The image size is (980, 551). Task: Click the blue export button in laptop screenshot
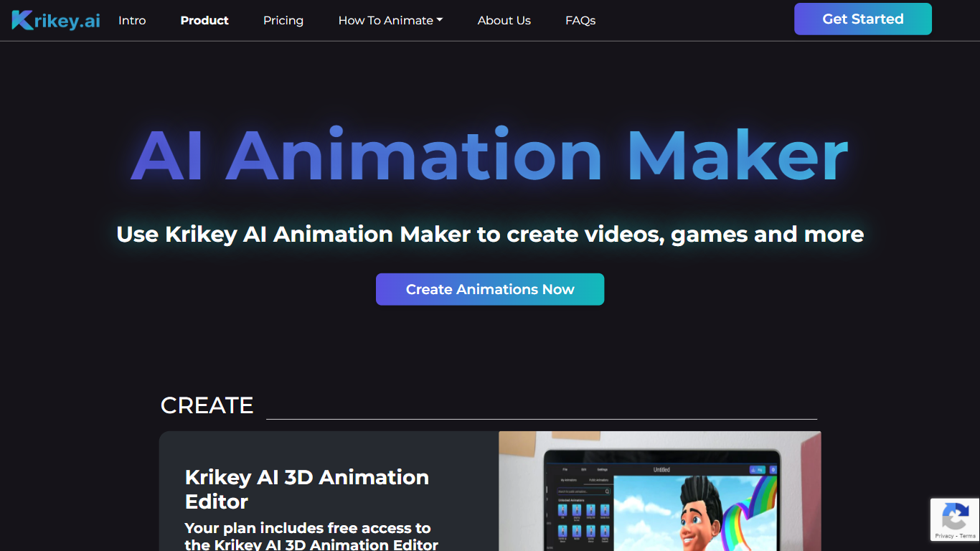tap(756, 469)
